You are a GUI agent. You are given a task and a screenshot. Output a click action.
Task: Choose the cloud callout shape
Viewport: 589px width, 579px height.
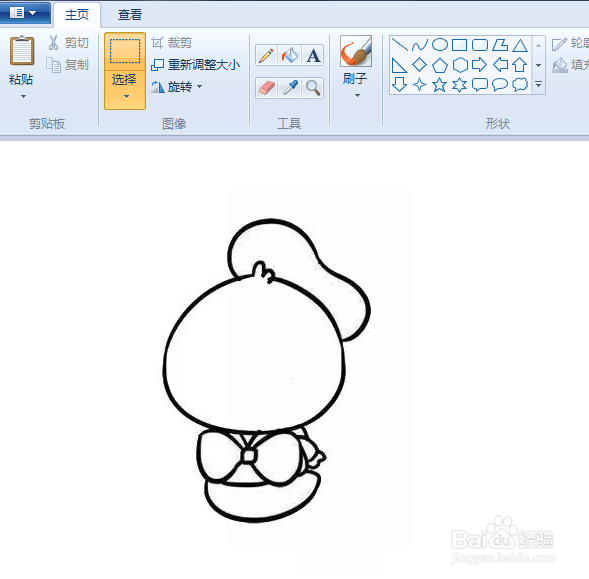520,85
